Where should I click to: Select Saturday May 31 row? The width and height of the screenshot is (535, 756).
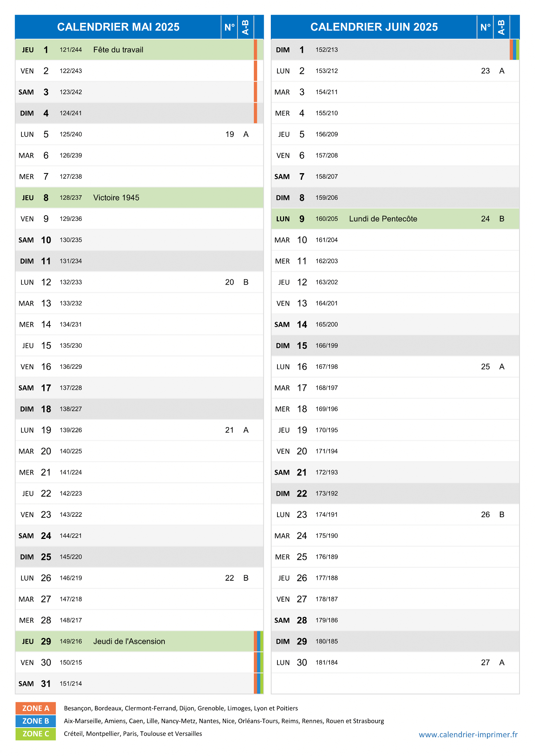pos(139,684)
